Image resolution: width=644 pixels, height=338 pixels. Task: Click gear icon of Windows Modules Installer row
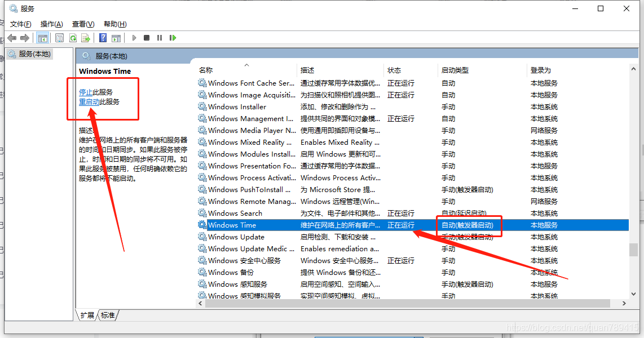point(202,154)
